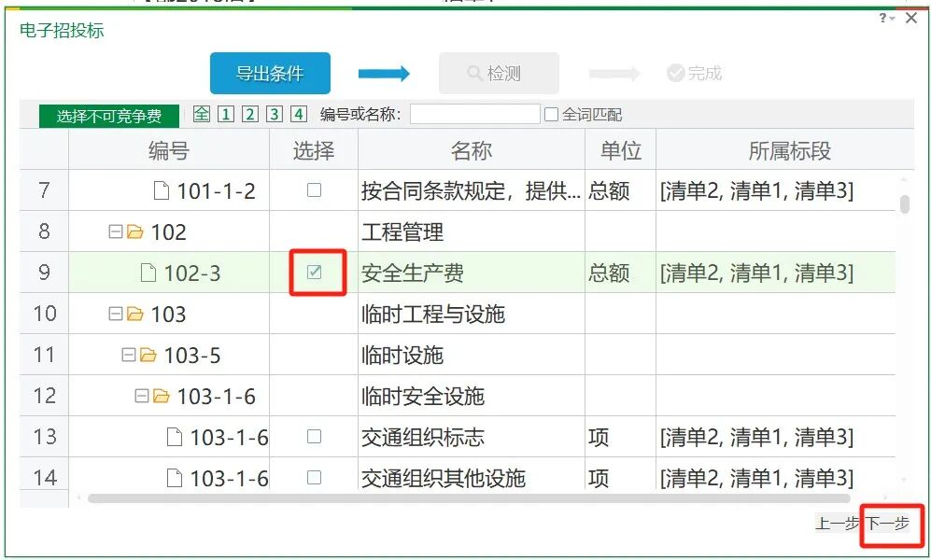
Task: Click the 所属标段 column header
Action: 789,150
